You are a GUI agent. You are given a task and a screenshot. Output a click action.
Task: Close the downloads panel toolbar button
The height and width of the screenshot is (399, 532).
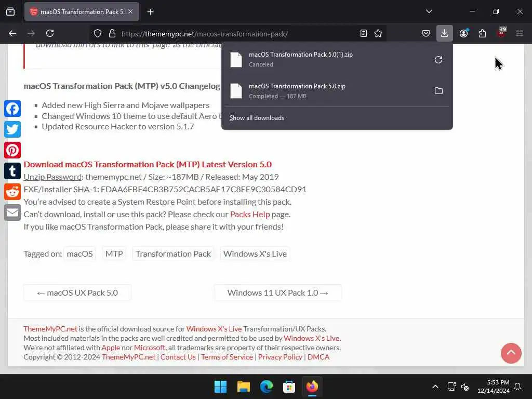coord(445,33)
